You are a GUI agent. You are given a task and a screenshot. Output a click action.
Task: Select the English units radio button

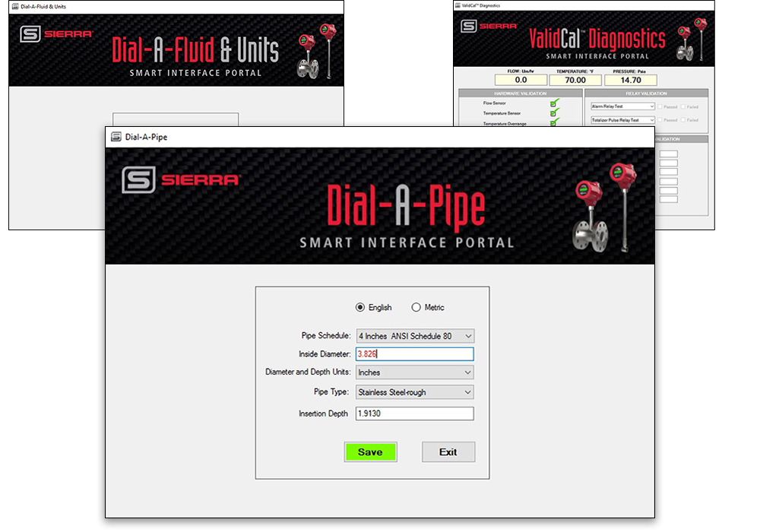click(360, 307)
